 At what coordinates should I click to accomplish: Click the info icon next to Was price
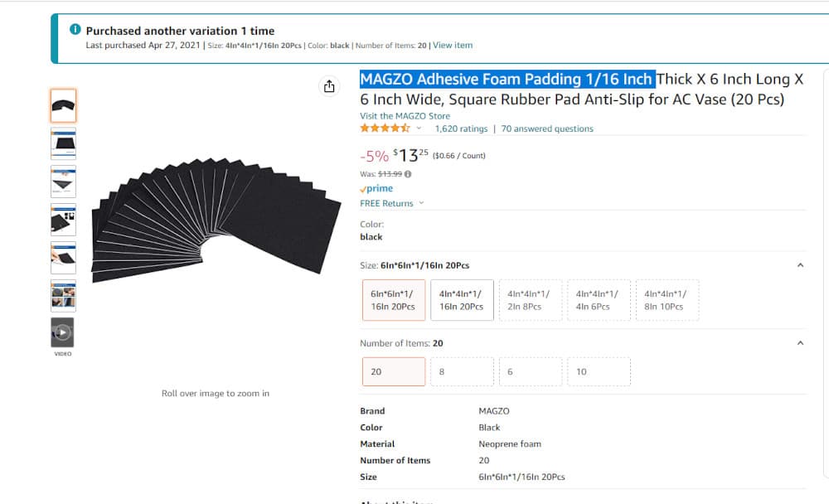[408, 174]
